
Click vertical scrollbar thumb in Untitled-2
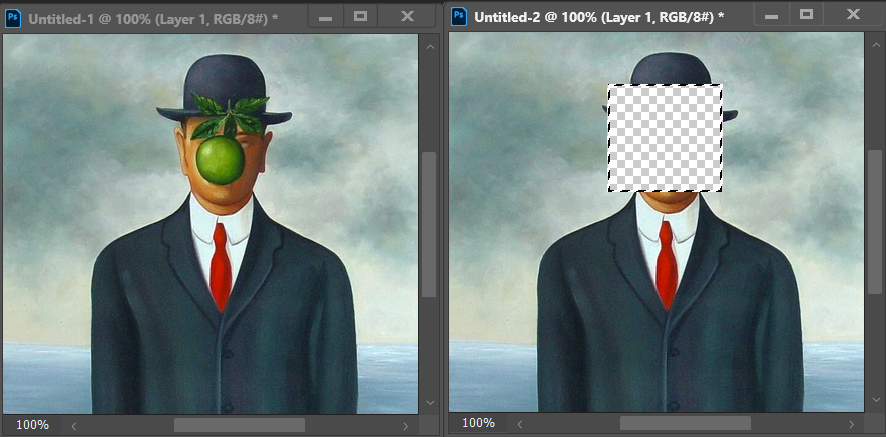coord(876,222)
